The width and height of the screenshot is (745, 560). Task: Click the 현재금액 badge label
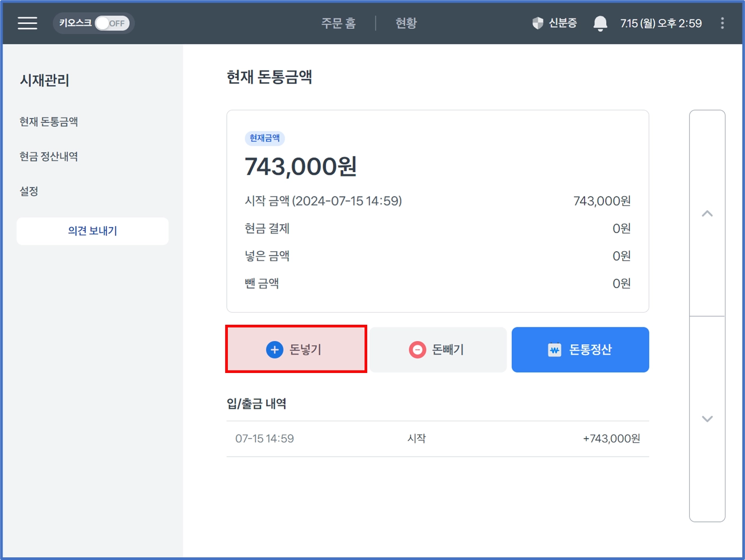(x=264, y=138)
